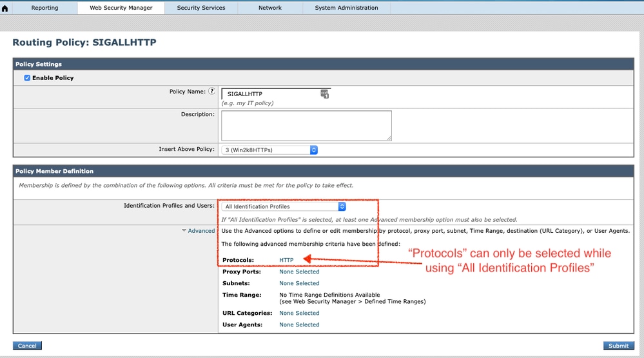Click the Home icon in navigation bar
644x358 pixels.
coord(5,8)
